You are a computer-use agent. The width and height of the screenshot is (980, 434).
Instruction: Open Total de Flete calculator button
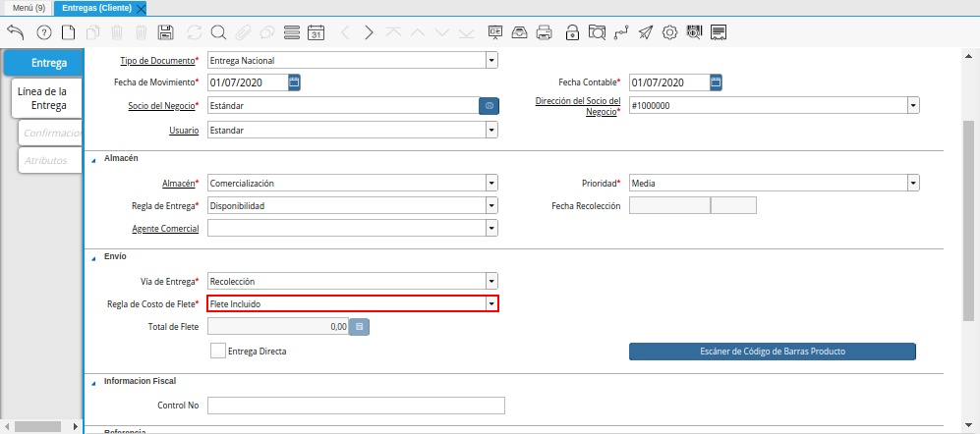(x=359, y=327)
